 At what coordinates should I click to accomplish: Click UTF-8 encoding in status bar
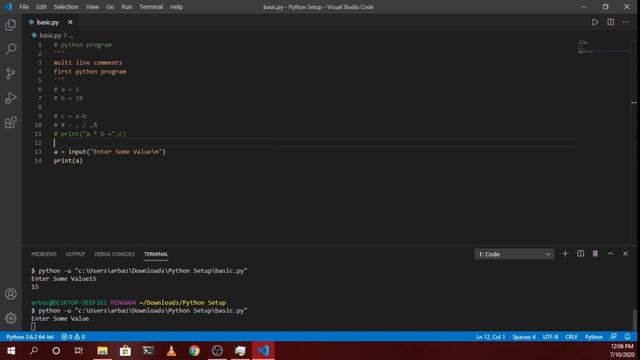pyautogui.click(x=550, y=337)
